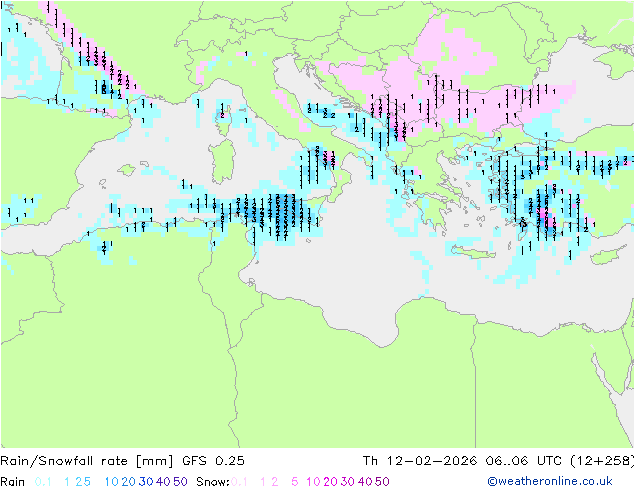
Task: Click the "Rain" legend label
Action: tap(13, 482)
